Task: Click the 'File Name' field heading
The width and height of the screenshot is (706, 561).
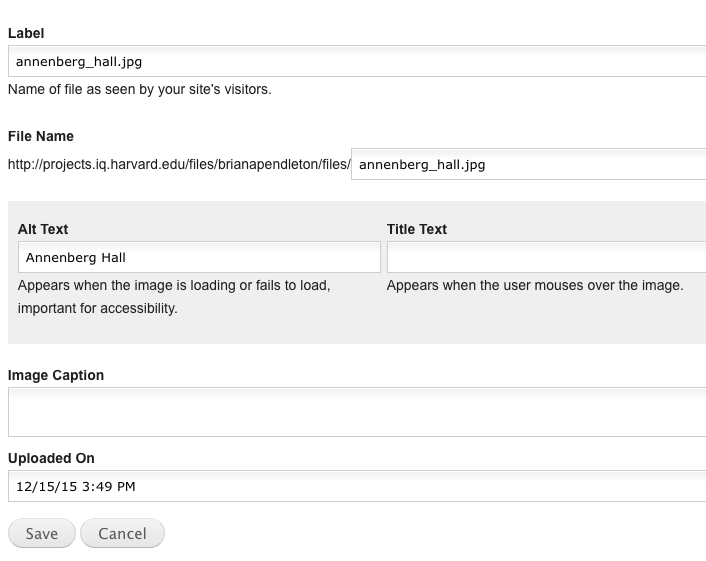Action: coord(41,136)
